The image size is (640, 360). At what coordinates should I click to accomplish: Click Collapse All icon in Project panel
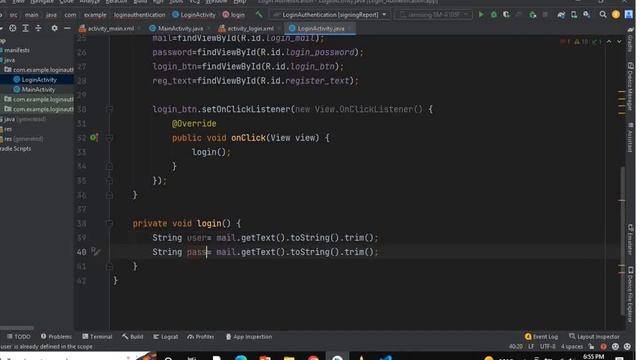(x=38, y=28)
